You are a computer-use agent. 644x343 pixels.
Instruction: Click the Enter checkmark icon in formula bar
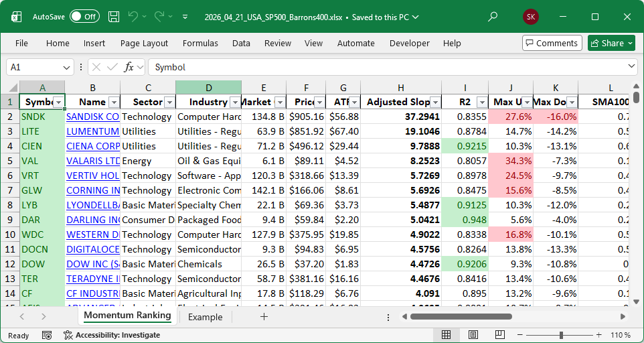112,67
